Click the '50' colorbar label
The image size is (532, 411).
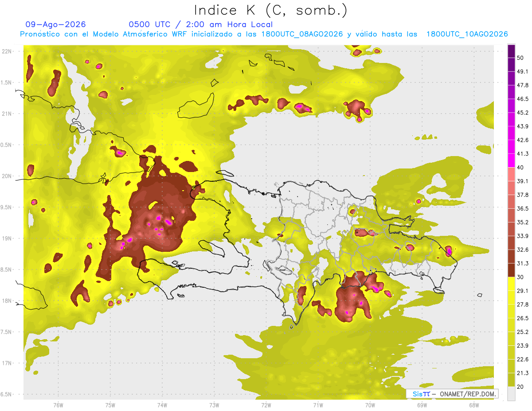click(x=520, y=58)
